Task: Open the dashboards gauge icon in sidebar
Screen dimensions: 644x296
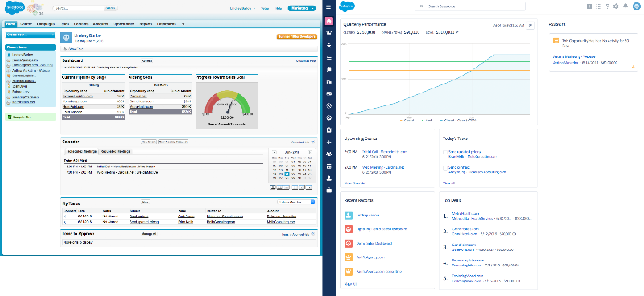Action: point(328,117)
